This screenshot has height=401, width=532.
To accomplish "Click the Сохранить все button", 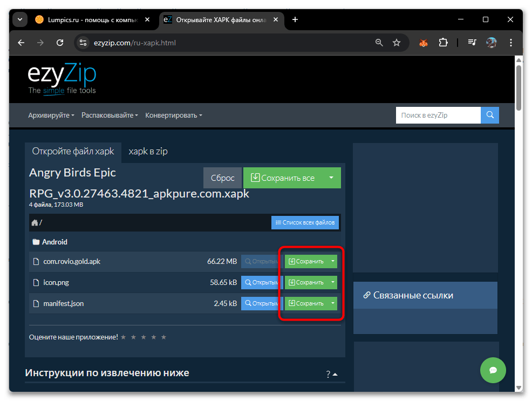I will [283, 178].
